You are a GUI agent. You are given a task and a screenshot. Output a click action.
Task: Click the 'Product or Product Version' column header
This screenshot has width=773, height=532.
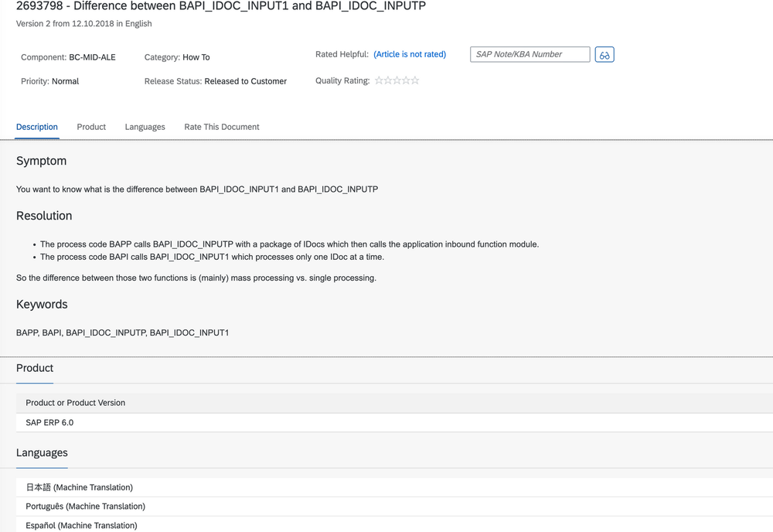75,403
